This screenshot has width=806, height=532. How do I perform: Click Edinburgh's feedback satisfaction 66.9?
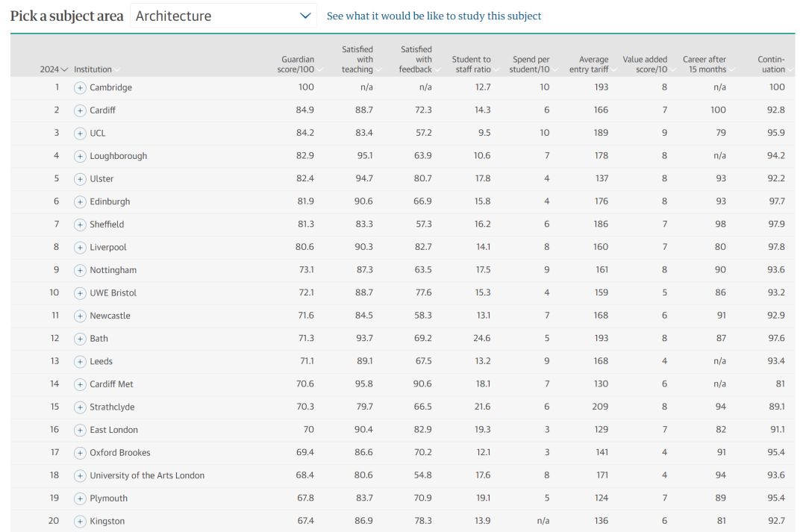(422, 201)
